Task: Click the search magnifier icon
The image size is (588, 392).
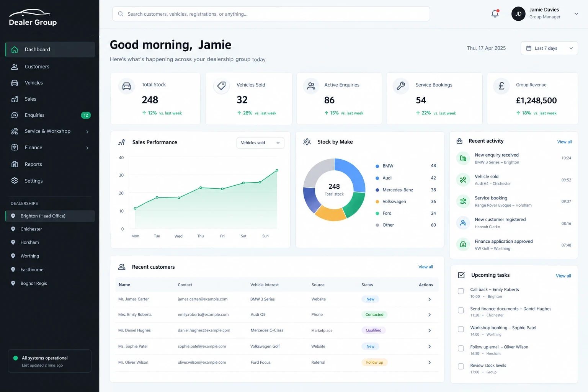Action: pyautogui.click(x=121, y=14)
